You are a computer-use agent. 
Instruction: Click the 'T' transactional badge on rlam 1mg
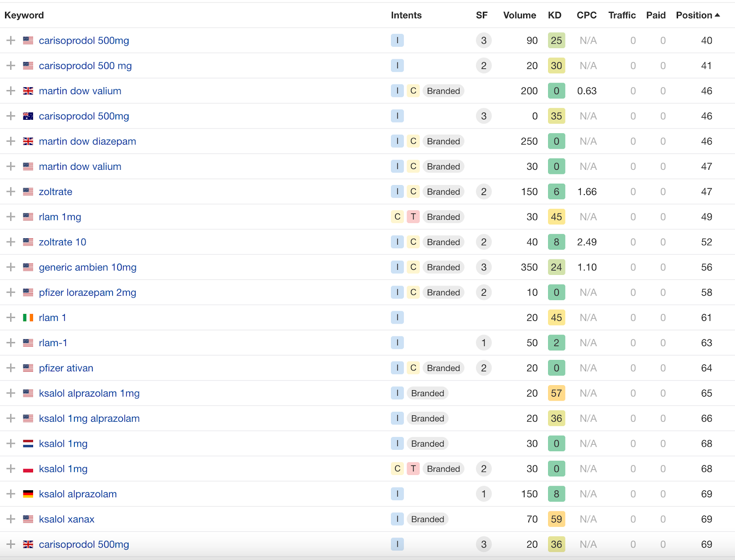point(413,217)
